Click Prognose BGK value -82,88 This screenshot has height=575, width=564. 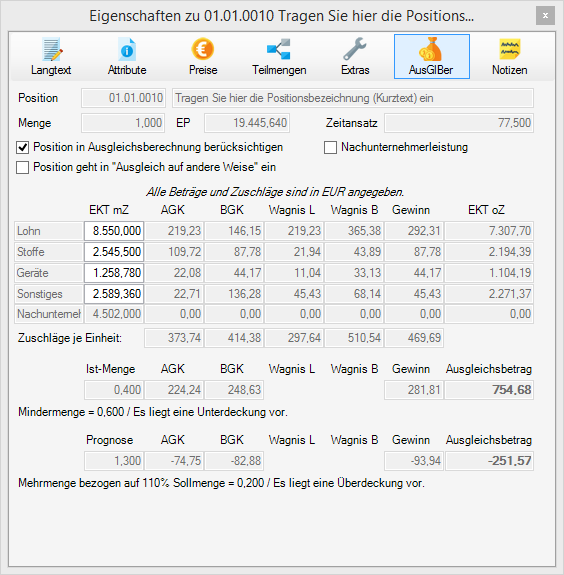click(234, 461)
